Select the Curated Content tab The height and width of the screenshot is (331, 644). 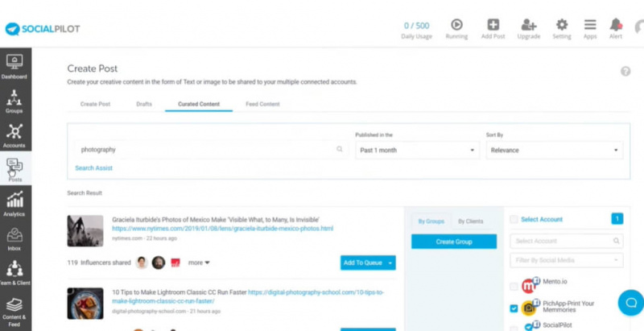199,104
